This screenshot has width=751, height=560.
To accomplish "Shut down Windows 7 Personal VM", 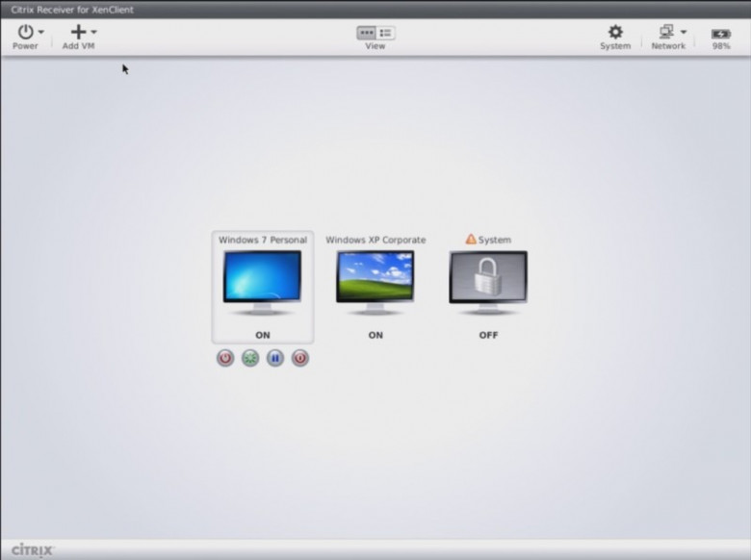I will [x=225, y=358].
